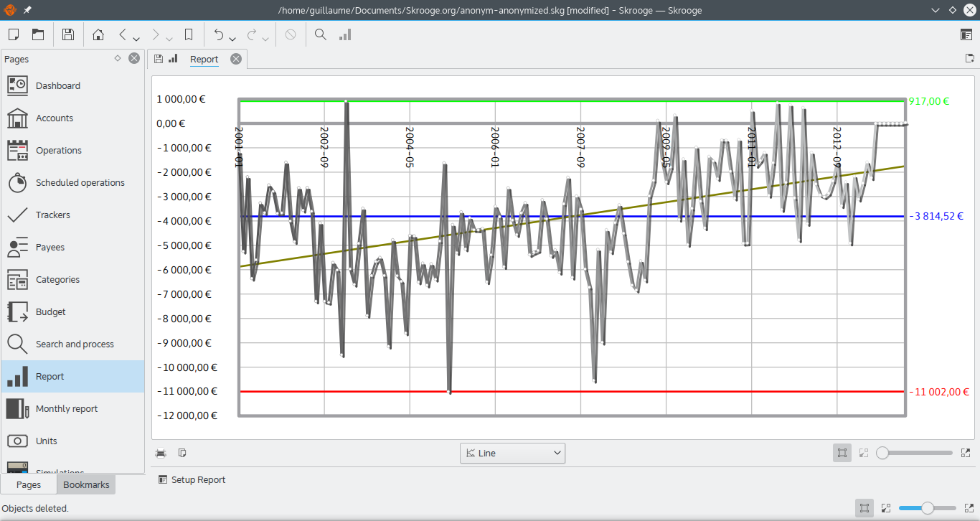The image size is (980, 521).
Task: Go to Home page icon
Action: [98, 34]
